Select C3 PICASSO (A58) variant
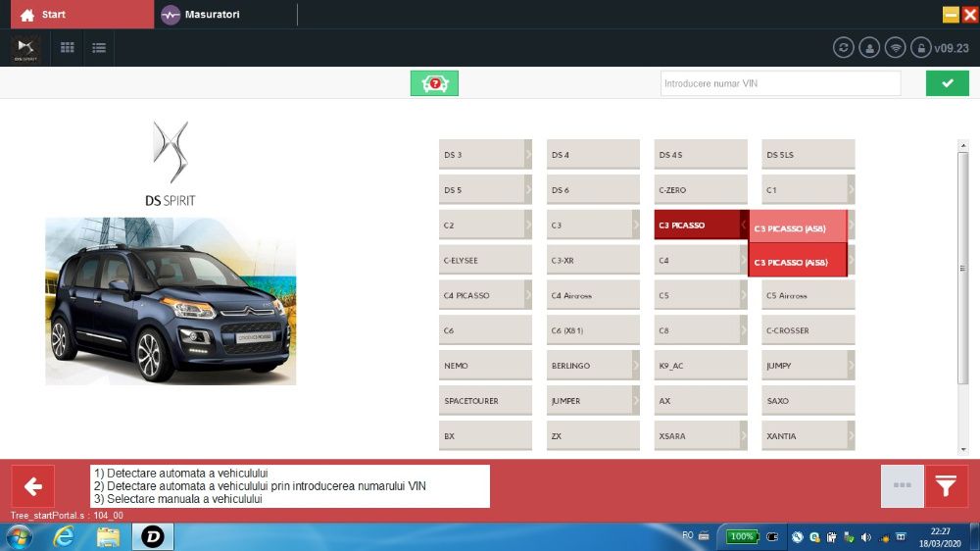Screen dimensions: 980x551 coord(798,228)
